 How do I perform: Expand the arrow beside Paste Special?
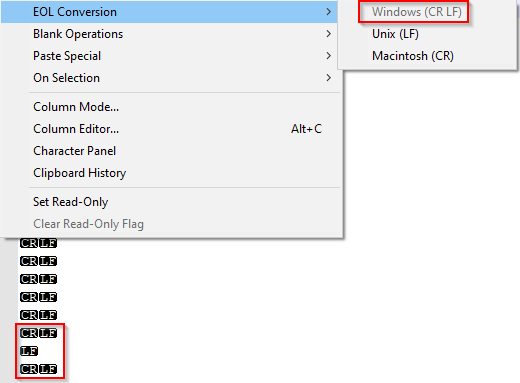point(329,56)
